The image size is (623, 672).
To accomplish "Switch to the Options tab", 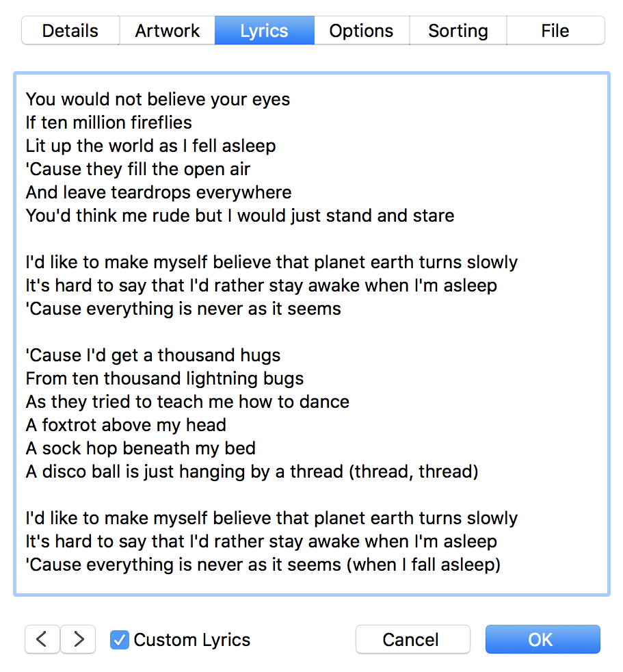I will point(361,30).
